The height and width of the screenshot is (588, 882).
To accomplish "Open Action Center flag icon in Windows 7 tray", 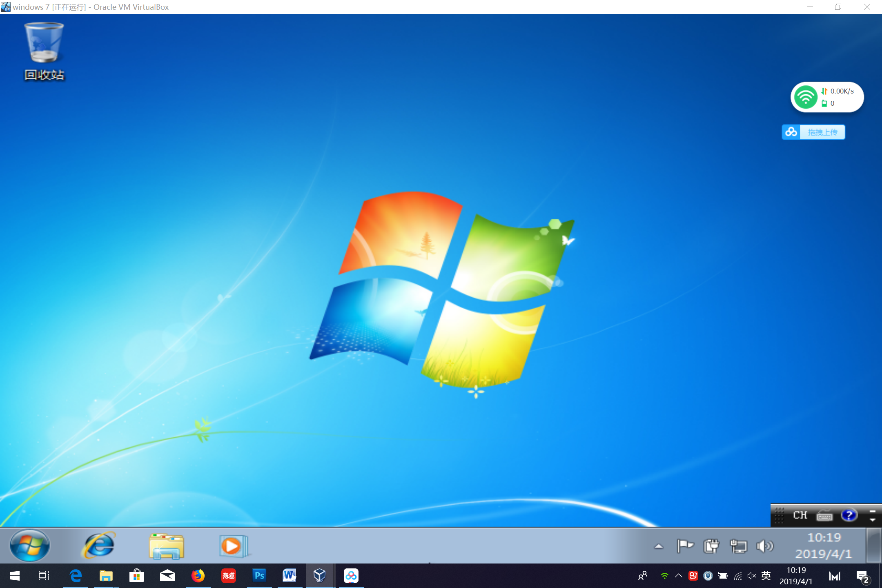I will coord(685,546).
